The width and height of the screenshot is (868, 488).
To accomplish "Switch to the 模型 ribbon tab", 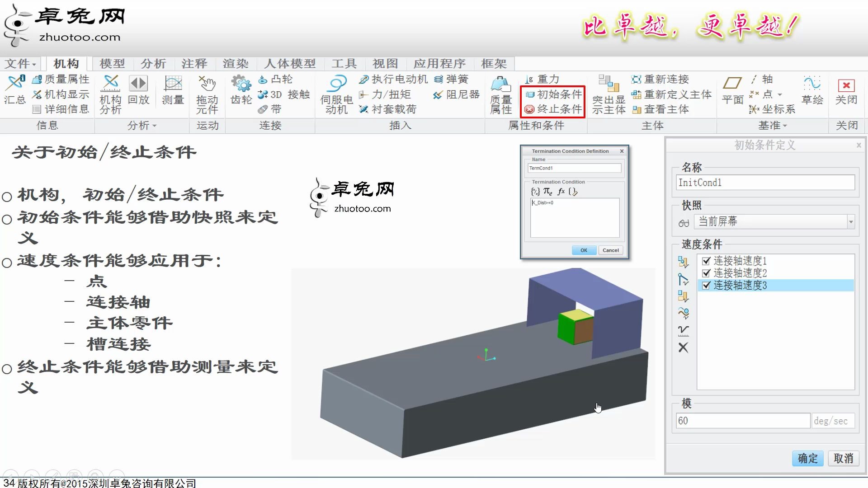I will [112, 64].
